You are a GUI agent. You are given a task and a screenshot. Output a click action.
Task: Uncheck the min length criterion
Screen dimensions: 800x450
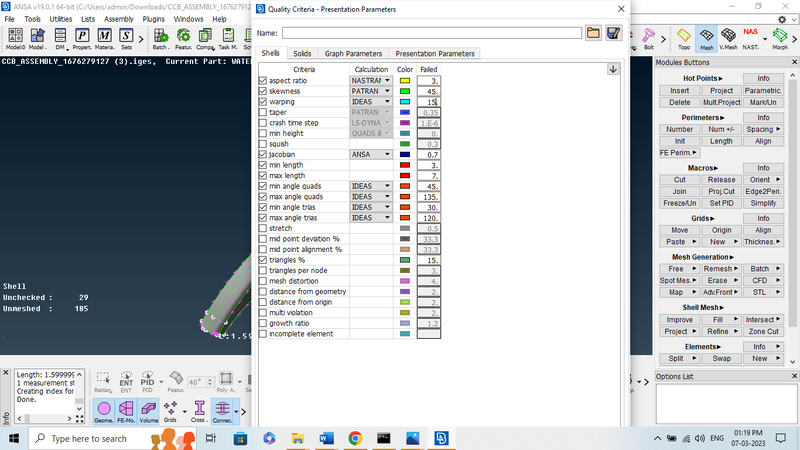[x=263, y=165]
